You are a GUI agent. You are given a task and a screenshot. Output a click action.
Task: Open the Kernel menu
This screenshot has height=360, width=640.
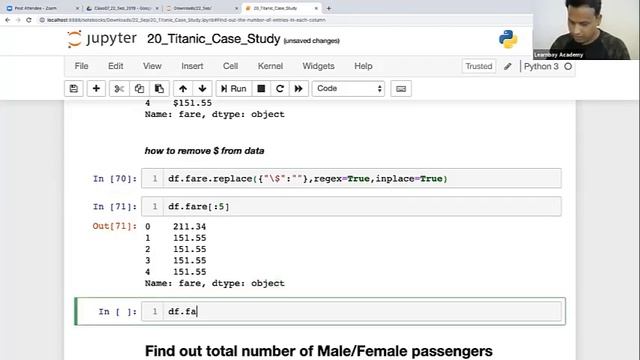270,66
